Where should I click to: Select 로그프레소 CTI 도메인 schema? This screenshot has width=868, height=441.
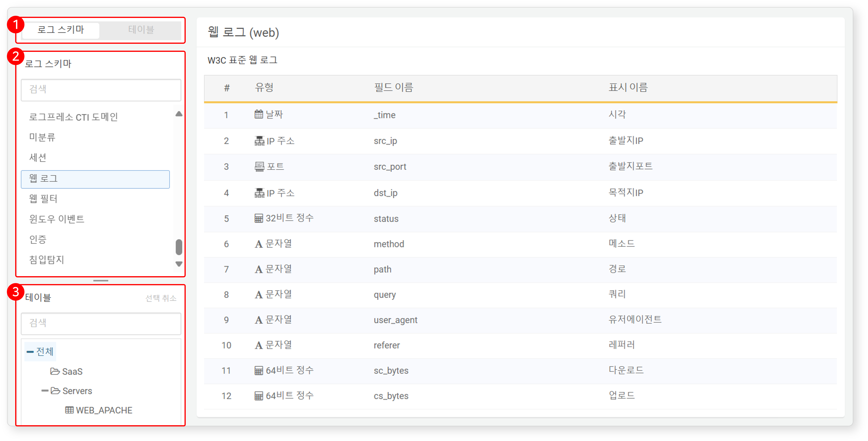pyautogui.click(x=73, y=117)
